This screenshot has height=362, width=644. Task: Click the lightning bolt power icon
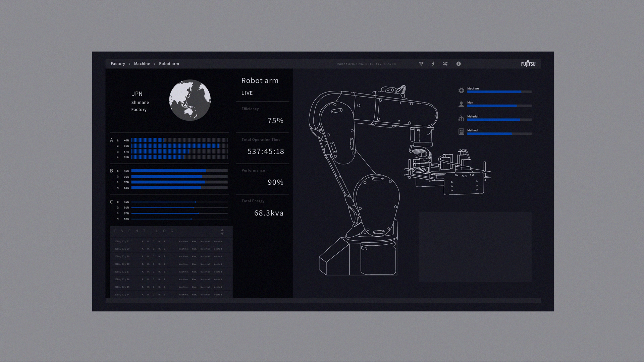(433, 64)
